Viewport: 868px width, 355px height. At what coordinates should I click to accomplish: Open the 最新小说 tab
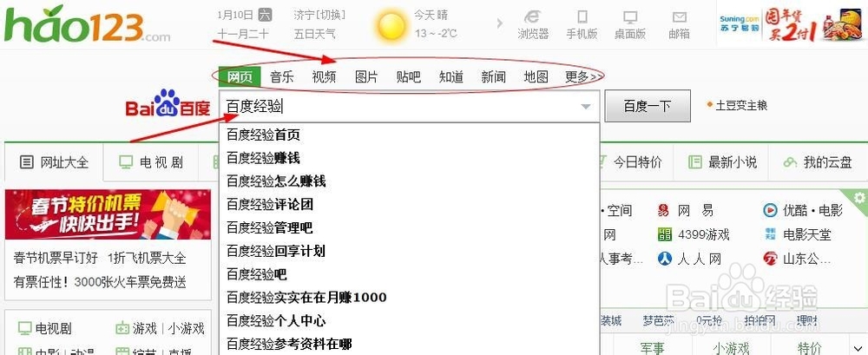point(722,162)
